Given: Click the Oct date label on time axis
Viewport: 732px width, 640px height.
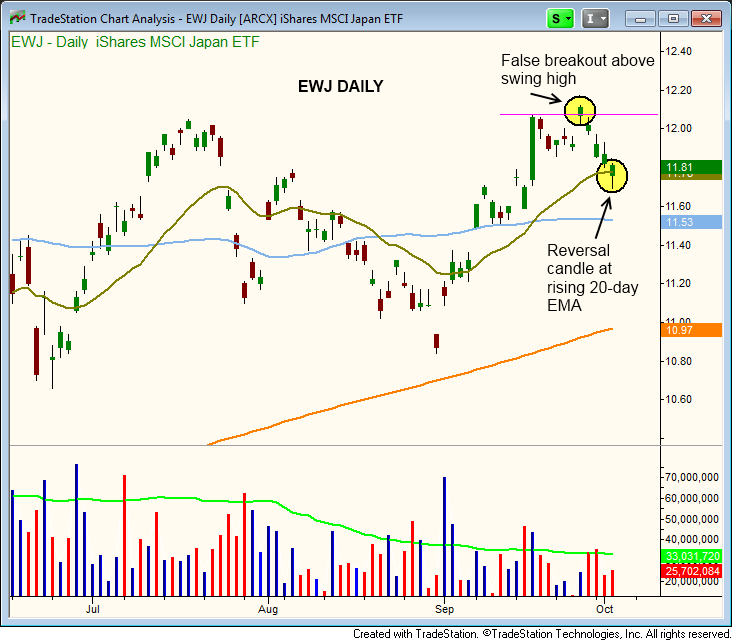Looking at the screenshot, I should coord(605,609).
